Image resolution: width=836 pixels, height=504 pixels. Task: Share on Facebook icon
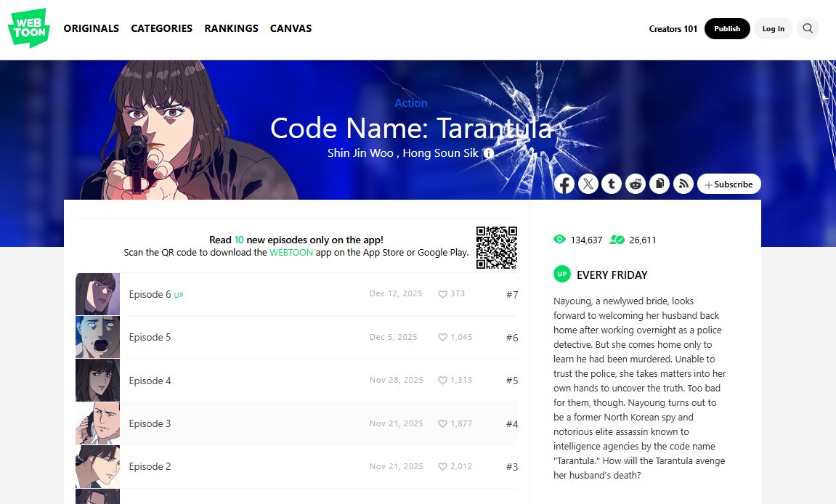click(564, 184)
